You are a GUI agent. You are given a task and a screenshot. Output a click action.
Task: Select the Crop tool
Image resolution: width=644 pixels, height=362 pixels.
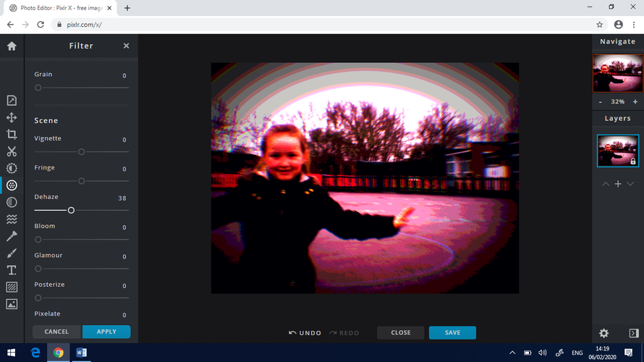tap(12, 135)
